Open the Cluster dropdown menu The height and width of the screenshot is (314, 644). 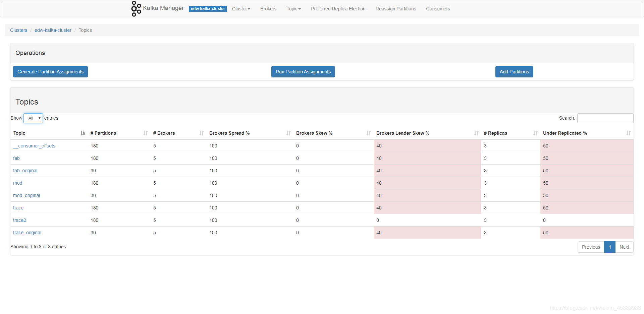pyautogui.click(x=241, y=9)
